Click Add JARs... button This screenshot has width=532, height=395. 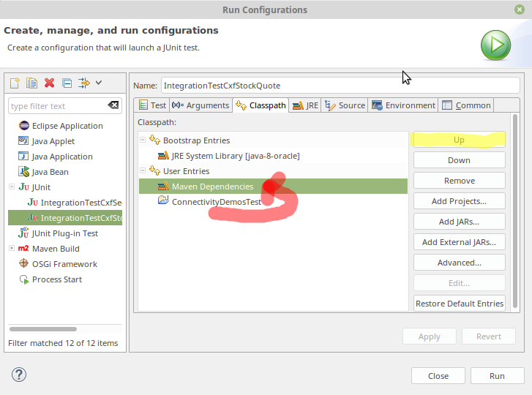459,222
